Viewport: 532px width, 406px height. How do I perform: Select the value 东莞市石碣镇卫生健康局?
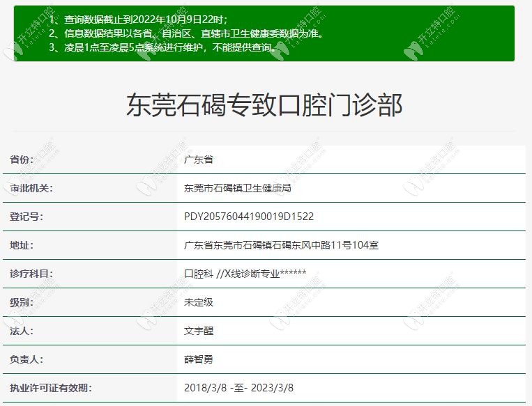tap(238, 188)
